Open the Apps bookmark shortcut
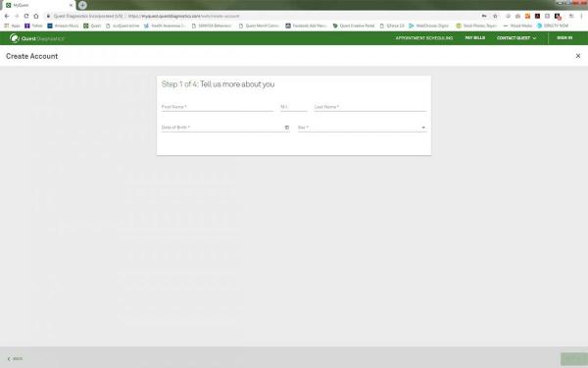This screenshot has height=368, width=588. pyautogui.click(x=12, y=26)
